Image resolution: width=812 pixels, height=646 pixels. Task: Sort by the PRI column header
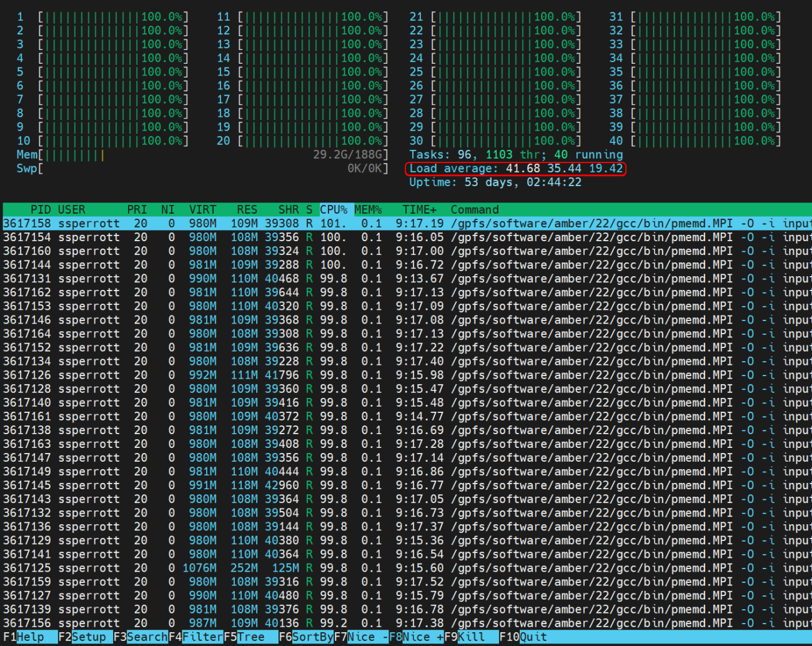(x=137, y=210)
